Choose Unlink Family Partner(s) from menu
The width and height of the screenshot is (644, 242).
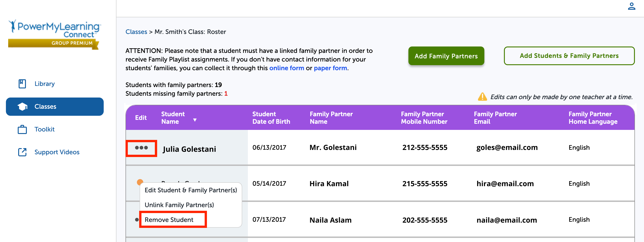(x=179, y=205)
